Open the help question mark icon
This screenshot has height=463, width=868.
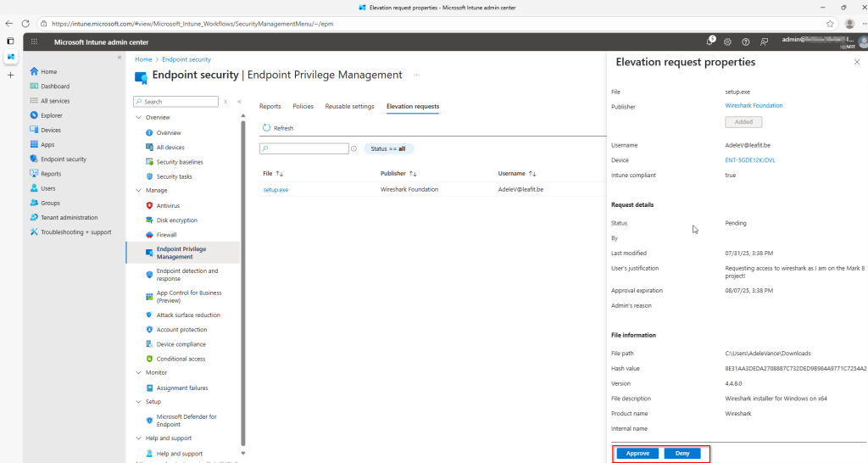(x=746, y=42)
